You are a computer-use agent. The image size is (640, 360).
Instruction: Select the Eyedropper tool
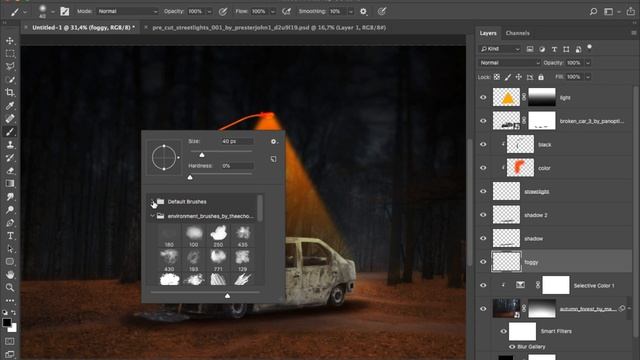coord(10,106)
